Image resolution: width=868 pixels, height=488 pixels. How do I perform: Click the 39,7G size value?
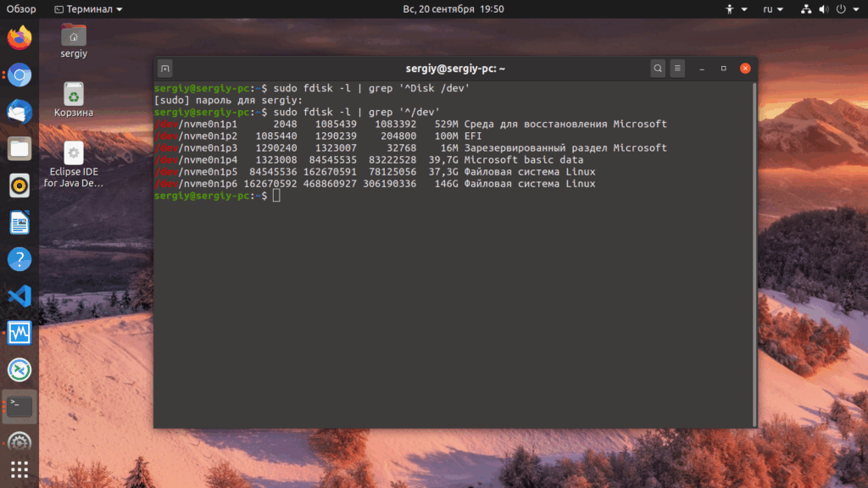443,160
